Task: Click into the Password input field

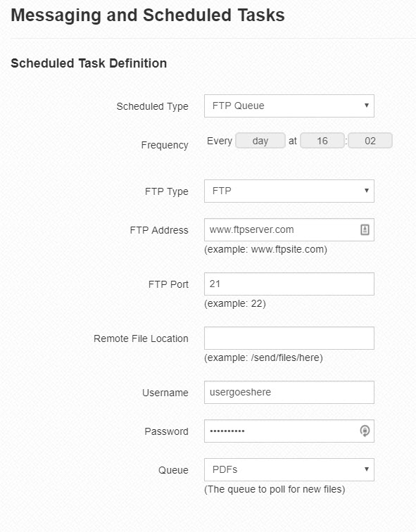Action: tap(289, 431)
